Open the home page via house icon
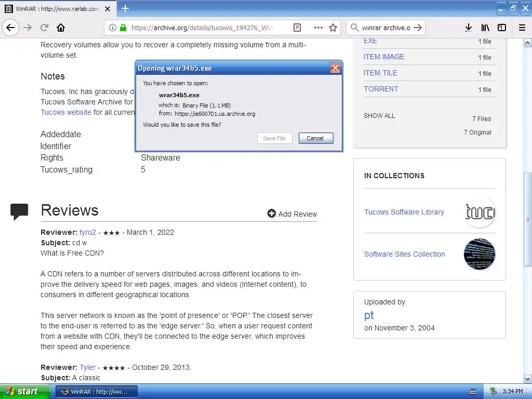The height and width of the screenshot is (399, 532). click(61, 28)
